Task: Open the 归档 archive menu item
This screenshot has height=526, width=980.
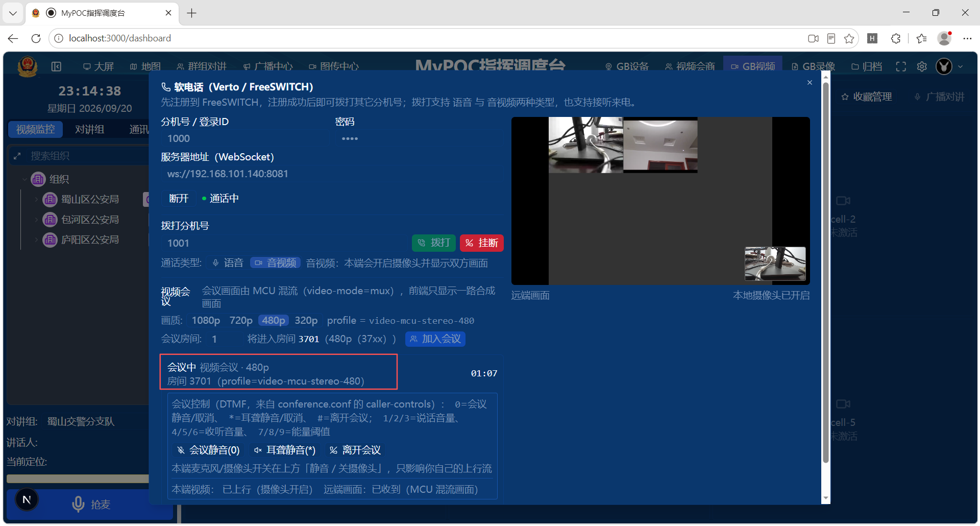Action: point(867,67)
